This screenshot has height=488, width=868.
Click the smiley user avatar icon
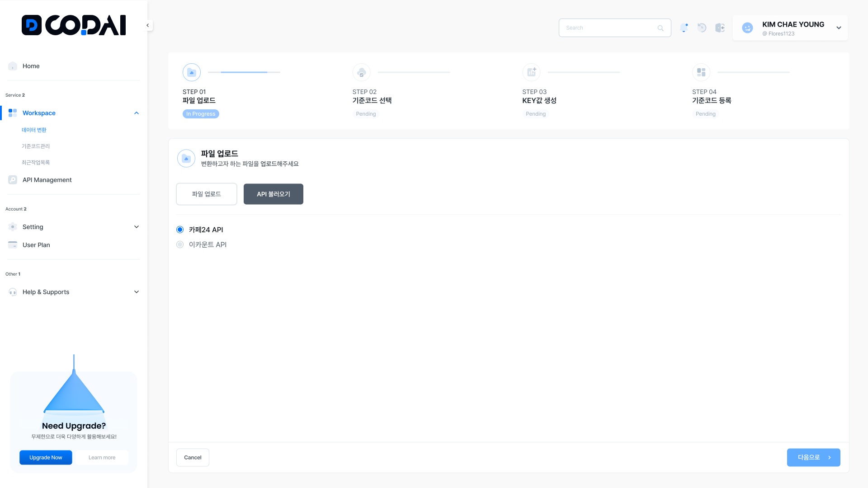[747, 28]
